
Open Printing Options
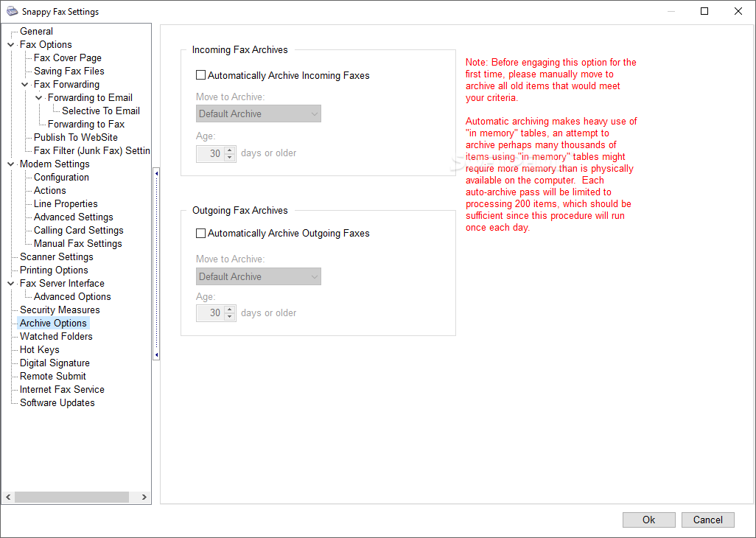pyautogui.click(x=54, y=270)
